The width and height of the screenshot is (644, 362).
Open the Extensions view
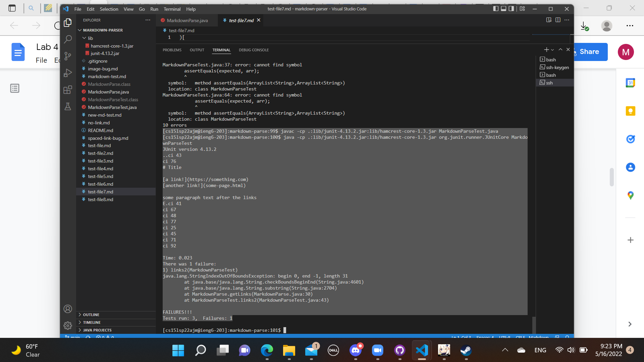68,90
